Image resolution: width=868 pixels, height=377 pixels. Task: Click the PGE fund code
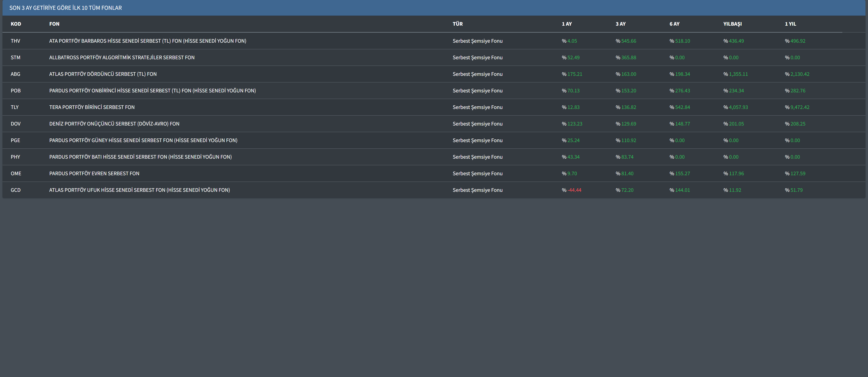[x=15, y=140]
